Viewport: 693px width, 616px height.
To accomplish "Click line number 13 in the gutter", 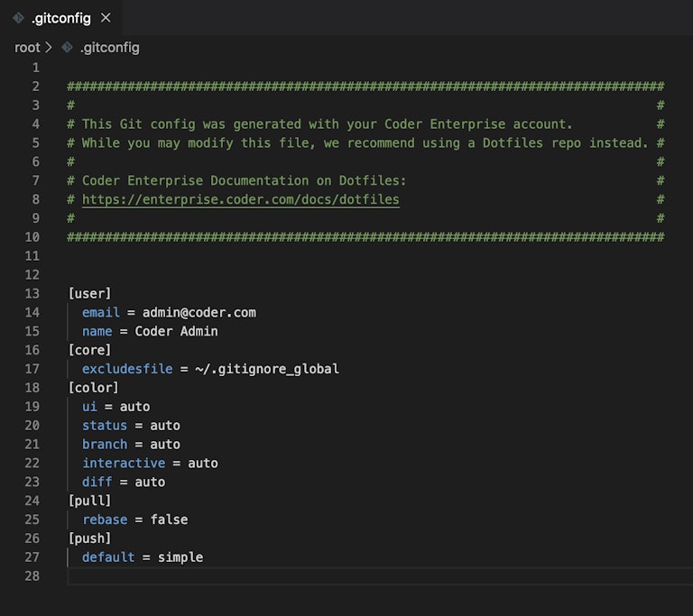I will 32,293.
